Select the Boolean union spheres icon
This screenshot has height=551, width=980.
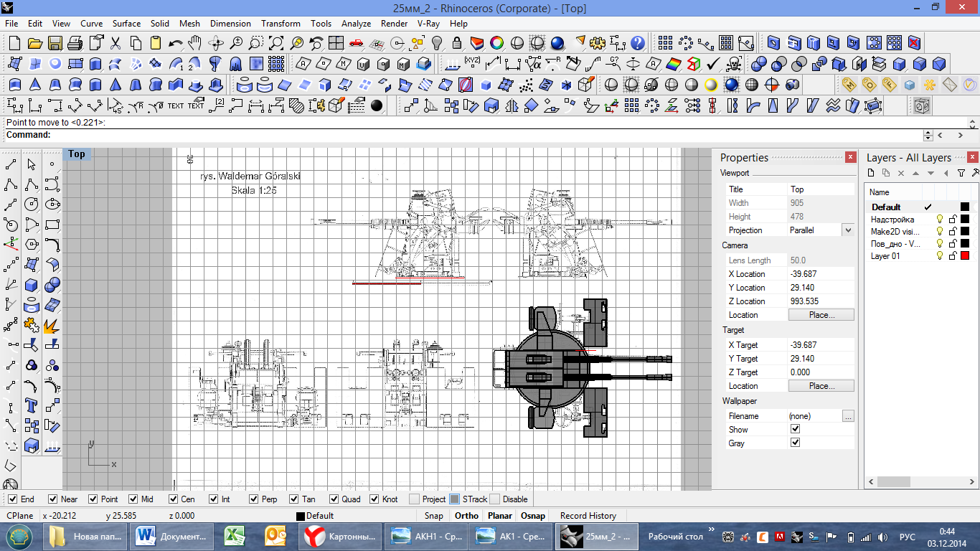click(x=759, y=64)
